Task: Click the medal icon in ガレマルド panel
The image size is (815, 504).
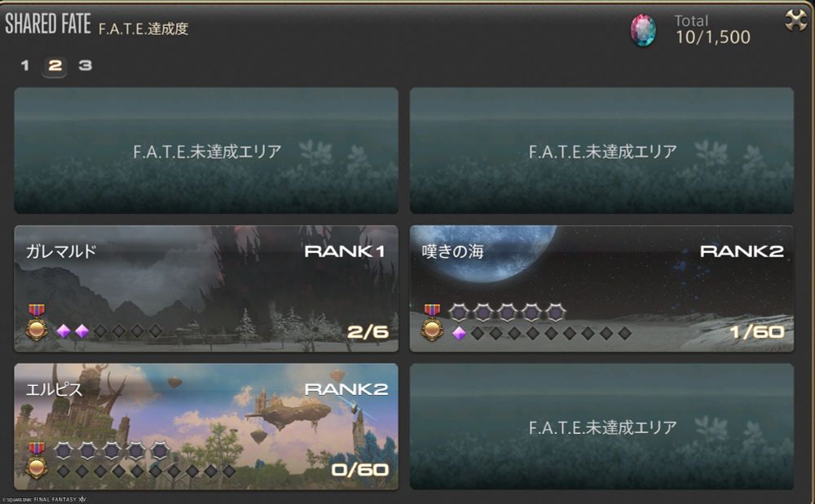Action: click(37, 323)
